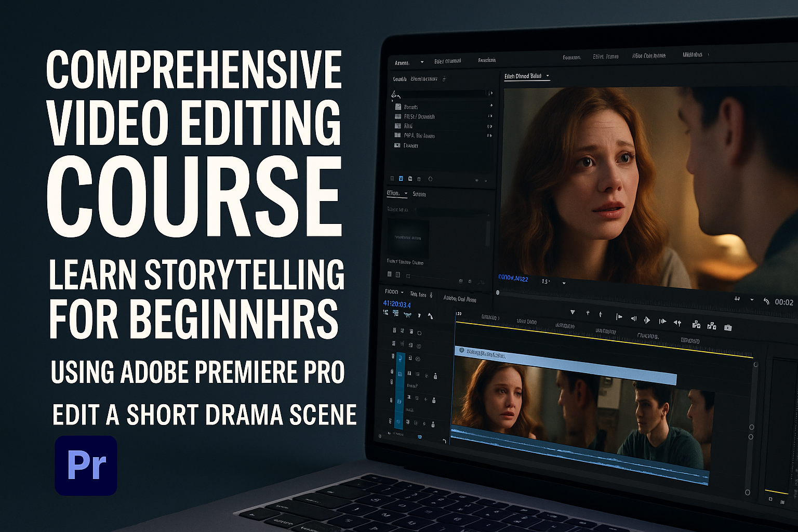Switch to the Edief Ofannal tab

[x=447, y=61]
